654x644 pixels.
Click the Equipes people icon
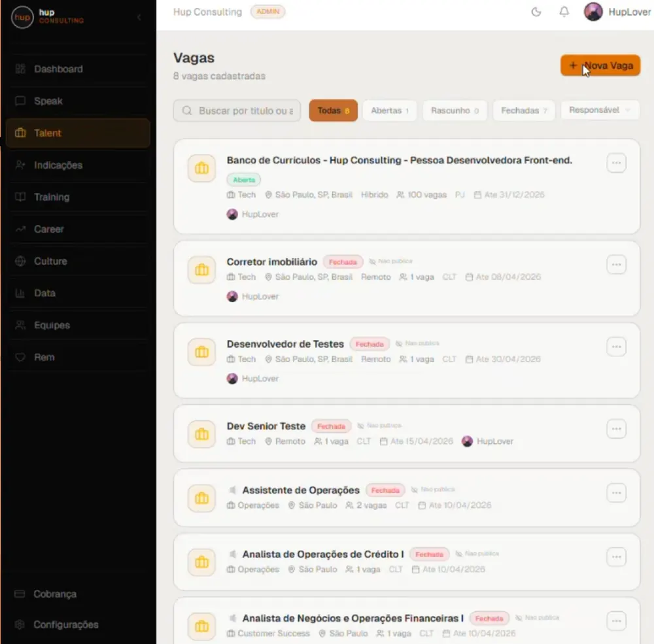[x=20, y=325]
